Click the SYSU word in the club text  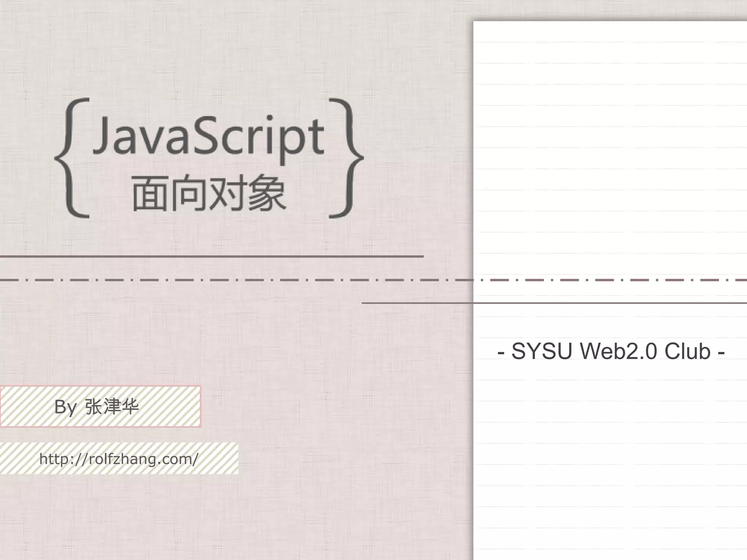click(x=542, y=351)
